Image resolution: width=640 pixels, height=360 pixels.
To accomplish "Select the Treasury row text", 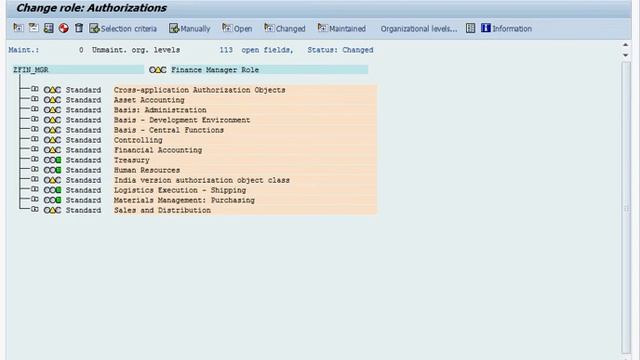I will click(131, 160).
